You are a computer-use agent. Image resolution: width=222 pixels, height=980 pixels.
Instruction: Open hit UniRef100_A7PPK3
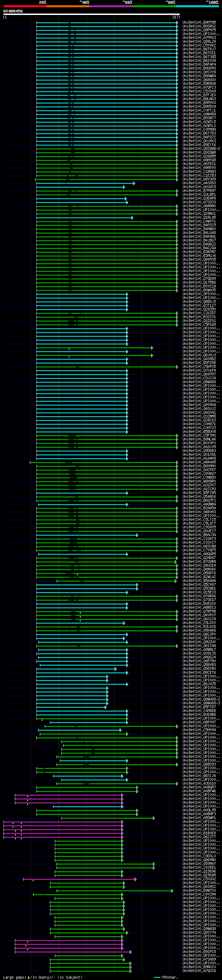(199, 38)
